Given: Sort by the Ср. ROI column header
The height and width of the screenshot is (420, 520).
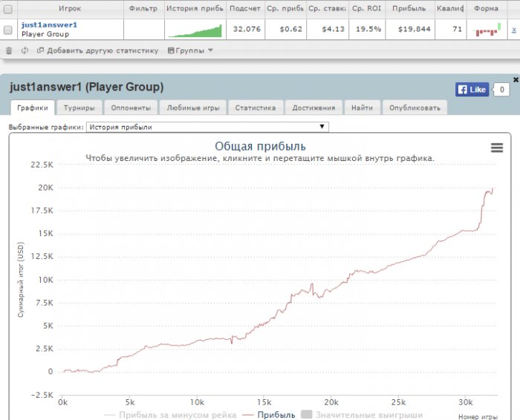Looking at the screenshot, I should pyautogui.click(x=367, y=9).
